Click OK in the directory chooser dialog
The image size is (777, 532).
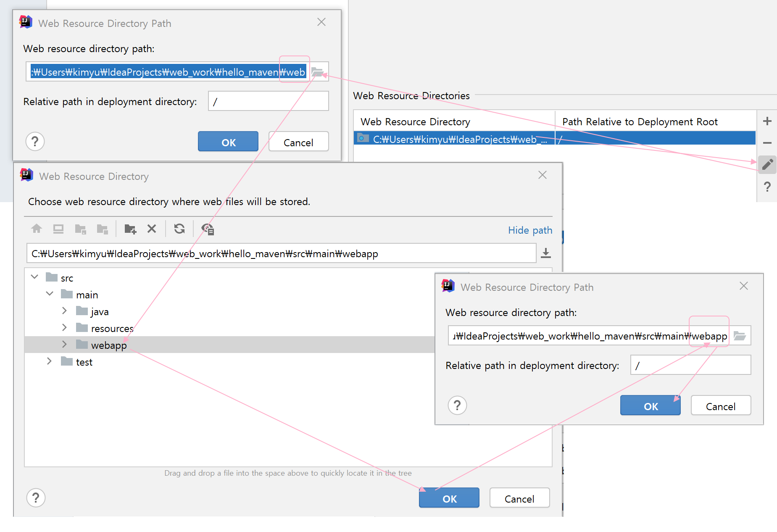(449, 498)
